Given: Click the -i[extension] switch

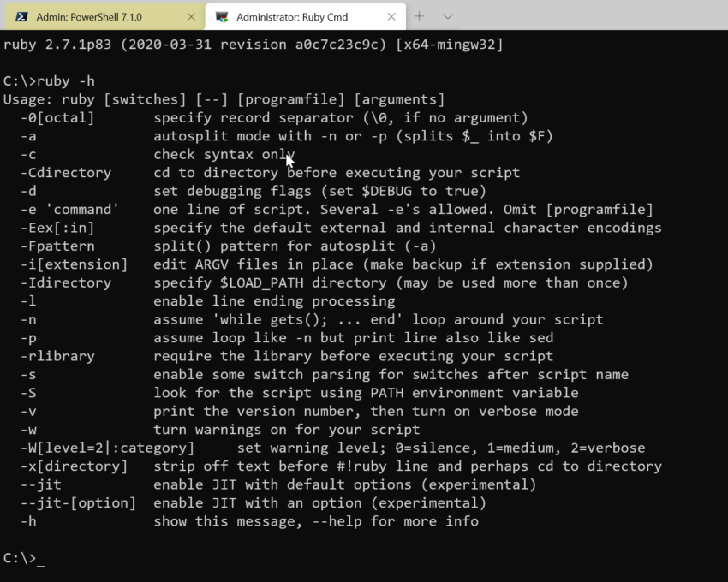Looking at the screenshot, I should tap(74, 264).
